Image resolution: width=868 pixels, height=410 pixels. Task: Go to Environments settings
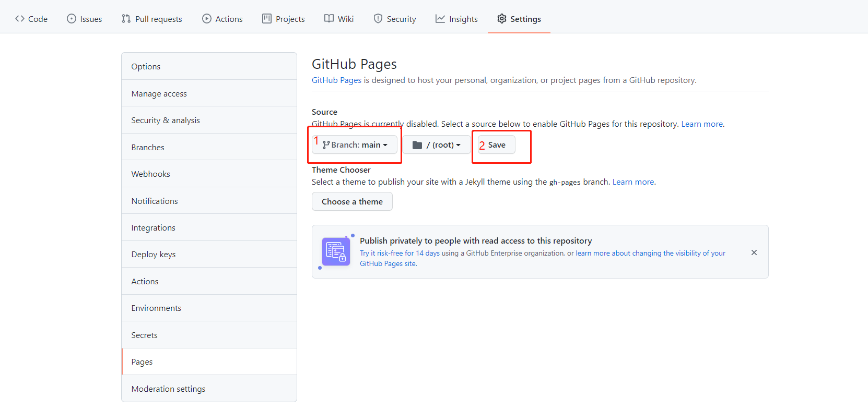(x=209, y=308)
